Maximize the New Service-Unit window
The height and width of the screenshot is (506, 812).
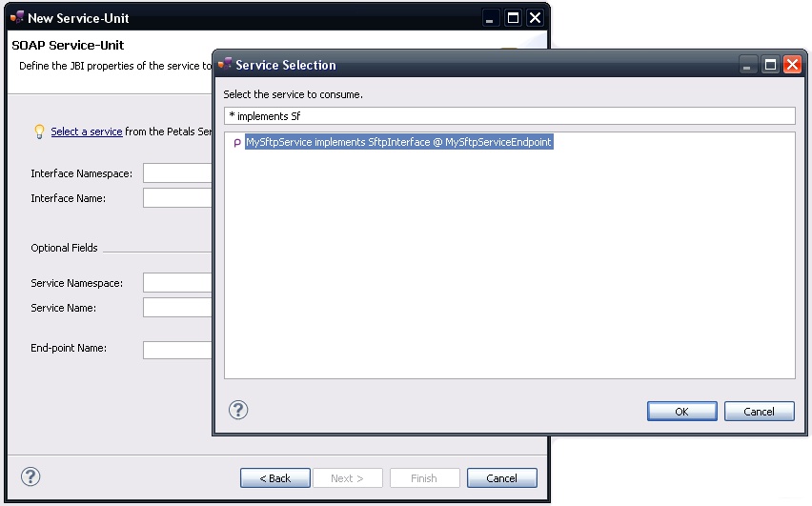(513, 17)
